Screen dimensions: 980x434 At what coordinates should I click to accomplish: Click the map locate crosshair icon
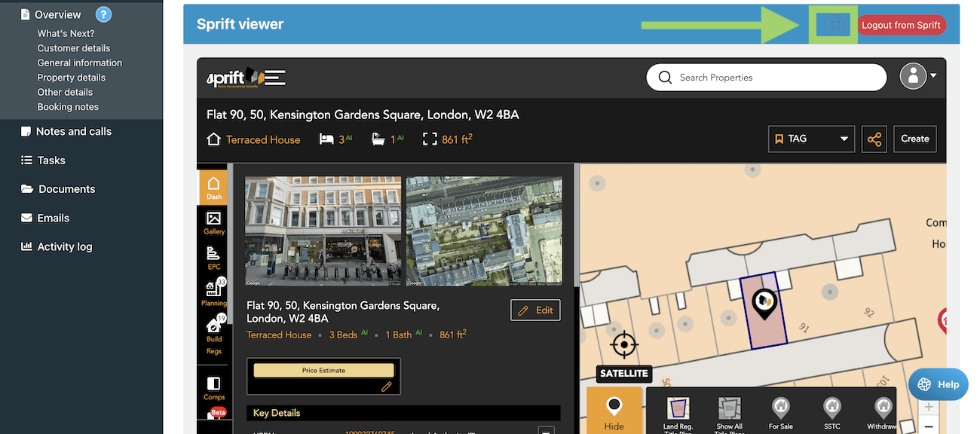624,345
